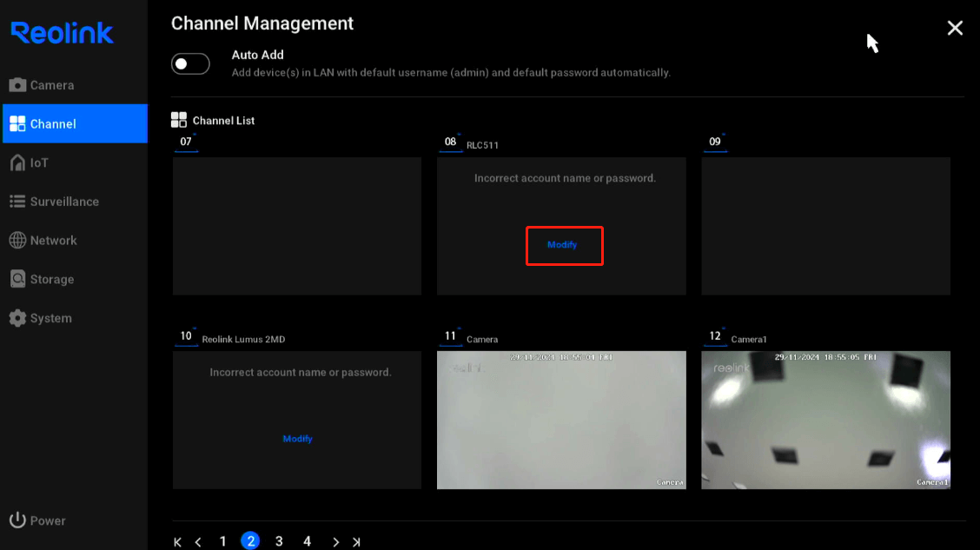Viewport: 980px width, 550px height.
Task: Click the channel 08 number label
Action: [x=450, y=142]
